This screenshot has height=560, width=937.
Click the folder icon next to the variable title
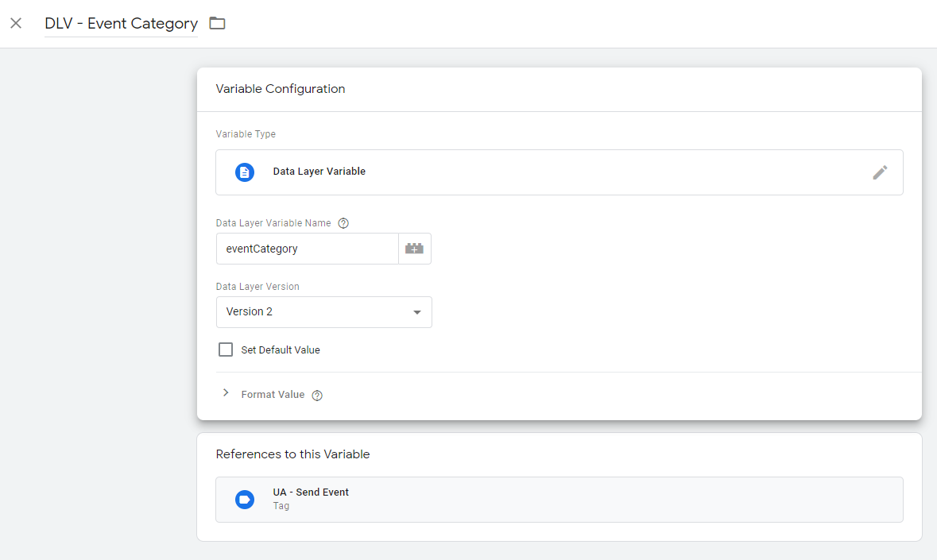pyautogui.click(x=217, y=23)
